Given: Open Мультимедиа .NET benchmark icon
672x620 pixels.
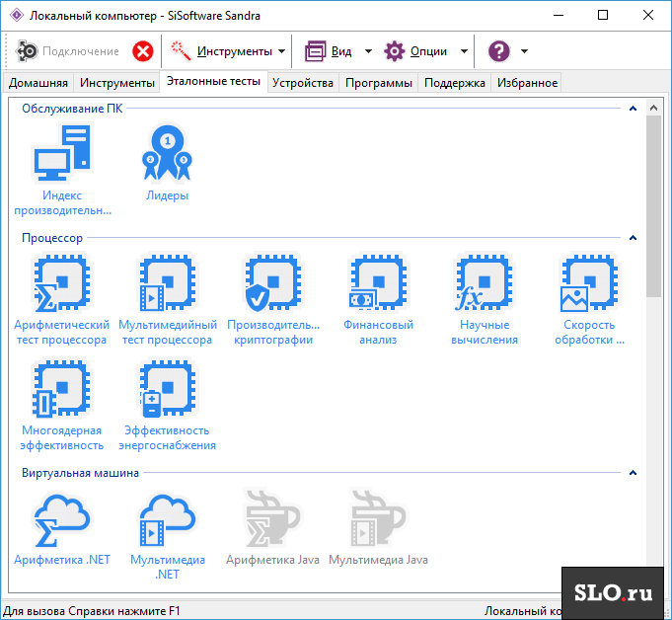Looking at the screenshot, I should (167, 519).
